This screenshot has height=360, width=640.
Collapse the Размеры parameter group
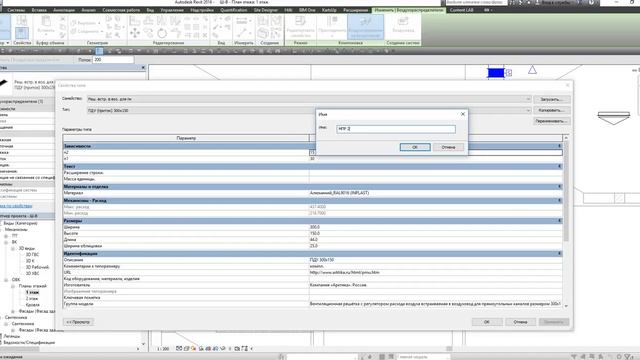pyautogui.click(x=559, y=220)
